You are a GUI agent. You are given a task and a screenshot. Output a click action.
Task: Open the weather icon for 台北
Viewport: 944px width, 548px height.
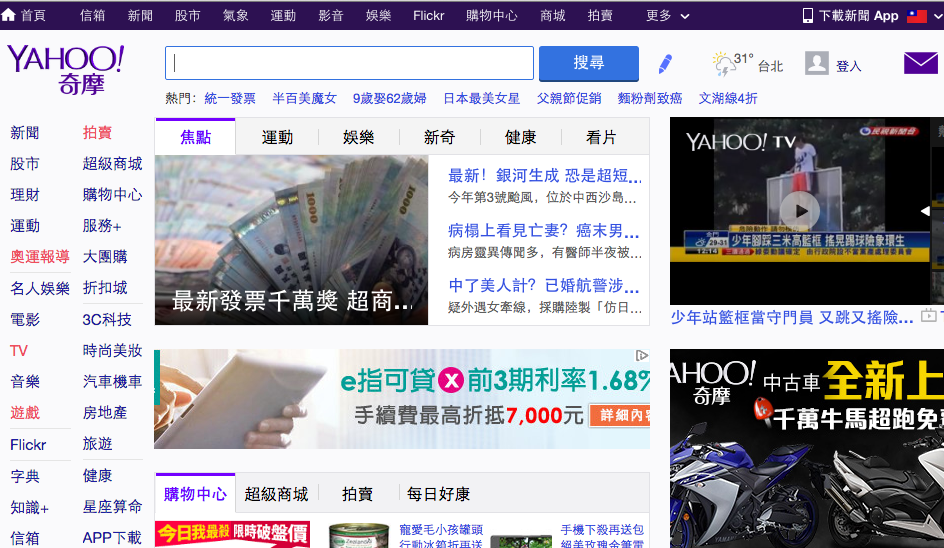click(722, 64)
